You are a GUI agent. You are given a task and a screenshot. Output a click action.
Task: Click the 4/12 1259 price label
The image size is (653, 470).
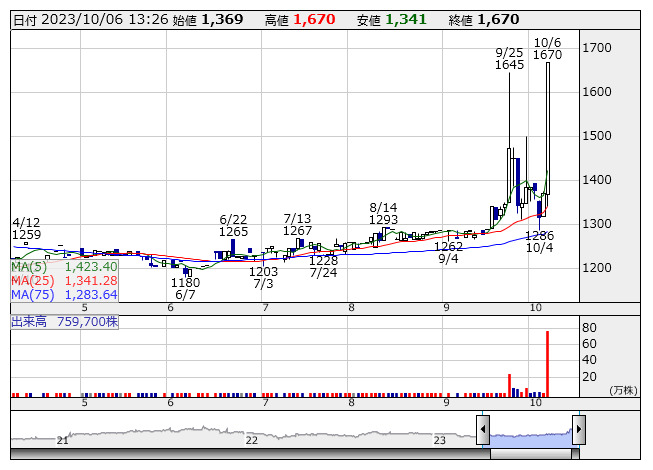pyautogui.click(x=27, y=229)
